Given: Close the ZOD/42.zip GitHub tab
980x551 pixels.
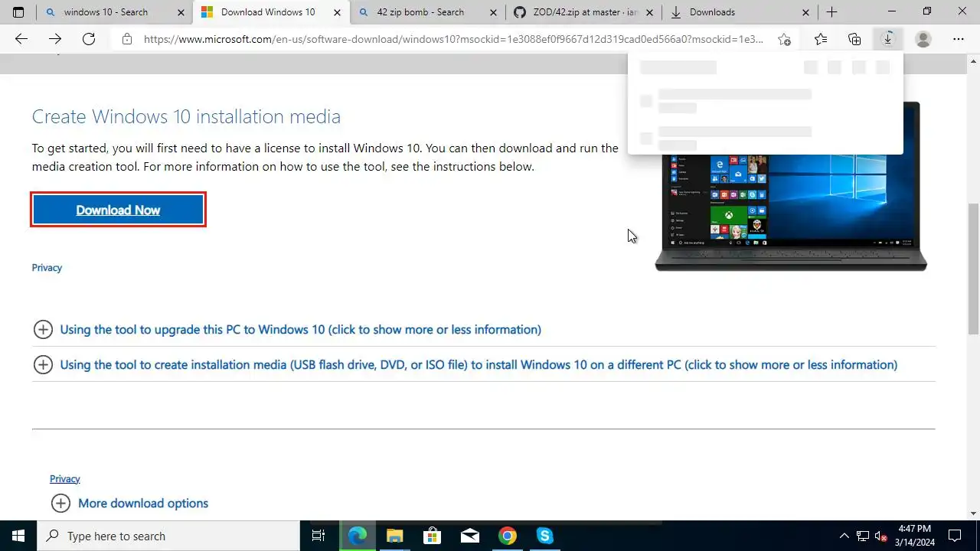Looking at the screenshot, I should [x=650, y=12].
